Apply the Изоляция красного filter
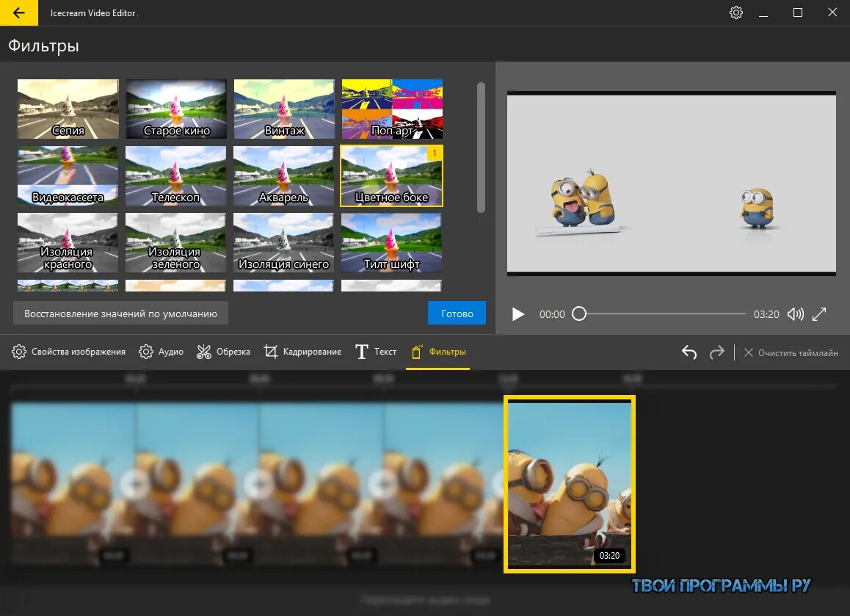Image resolution: width=850 pixels, height=616 pixels. (68, 242)
